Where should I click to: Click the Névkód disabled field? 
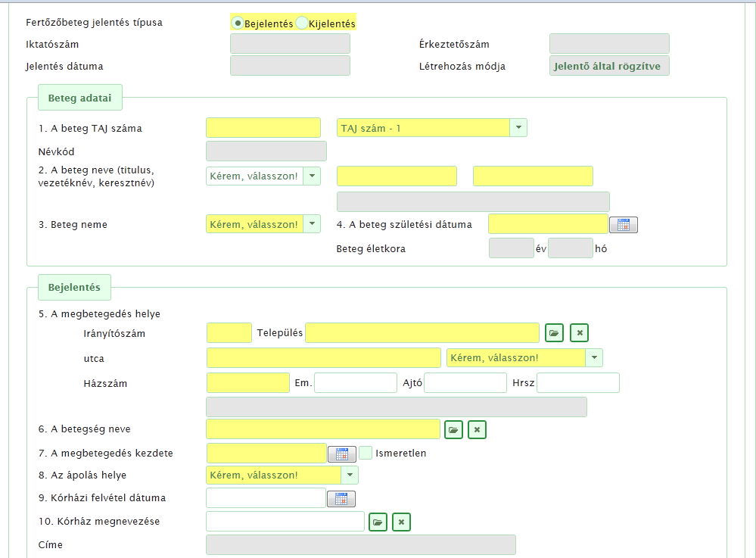(x=266, y=151)
